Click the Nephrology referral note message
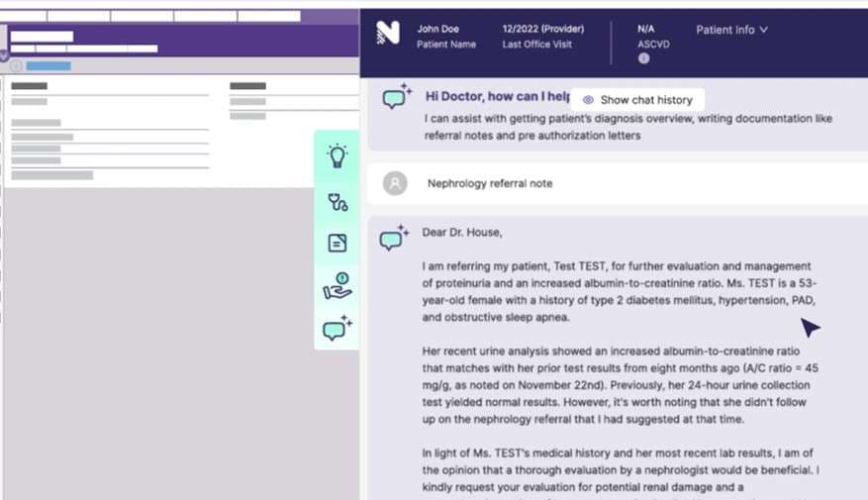This screenshot has height=500, width=868. (x=490, y=183)
